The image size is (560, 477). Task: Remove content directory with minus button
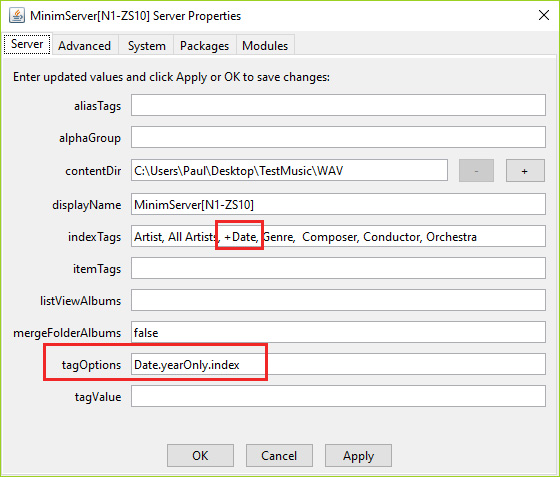[x=476, y=171]
